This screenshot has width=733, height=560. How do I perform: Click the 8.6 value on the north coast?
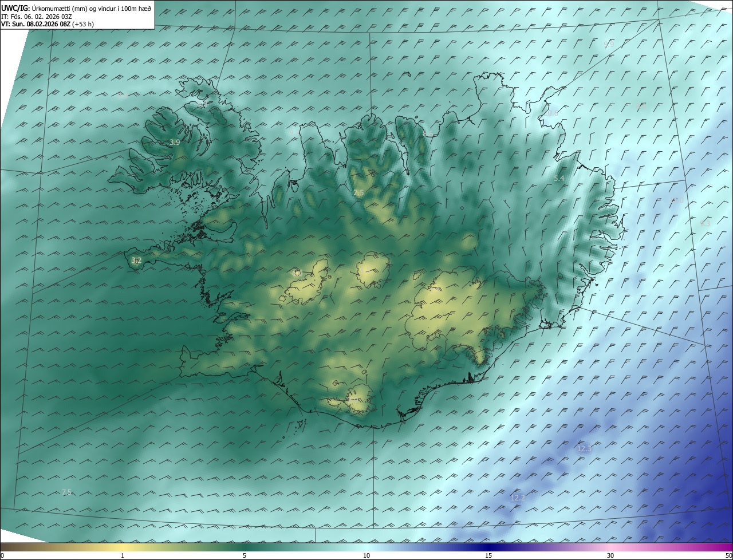click(428, 134)
